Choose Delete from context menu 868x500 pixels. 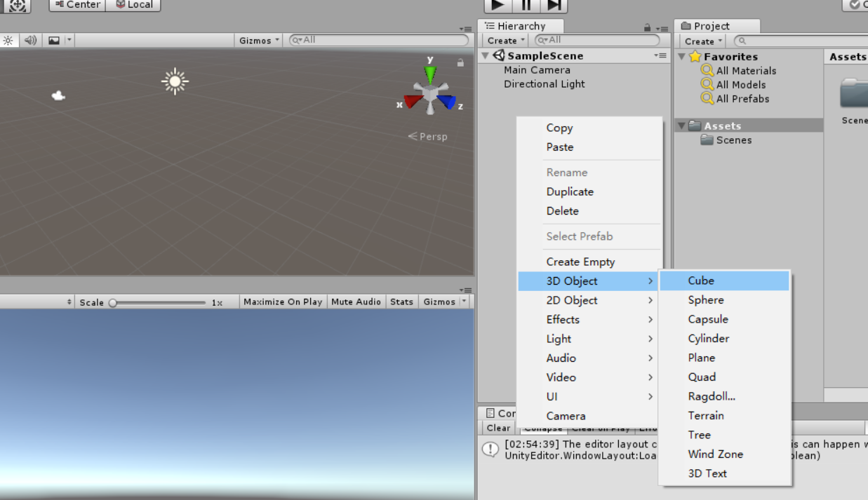[x=589, y=211]
